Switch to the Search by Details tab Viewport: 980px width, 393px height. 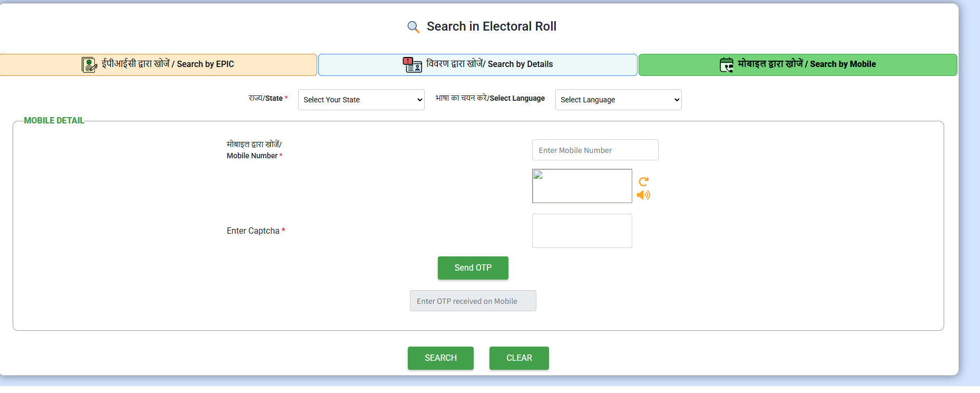point(490,64)
